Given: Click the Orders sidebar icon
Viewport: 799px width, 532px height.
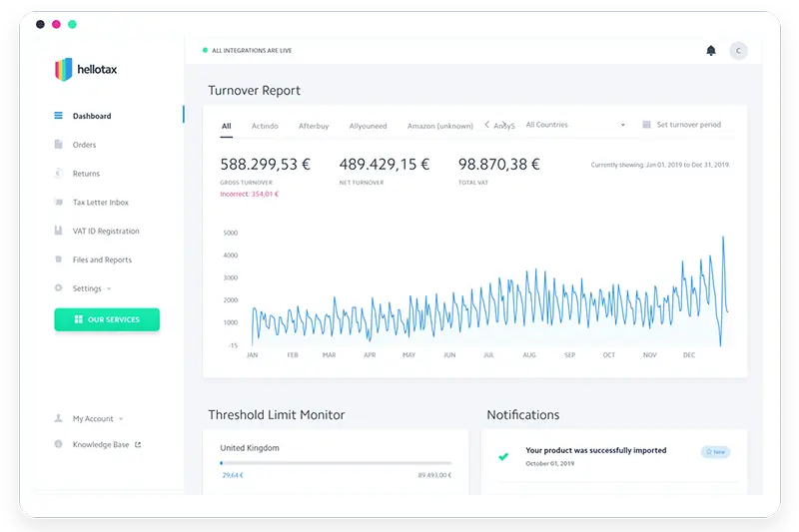Looking at the screenshot, I should pos(59,144).
